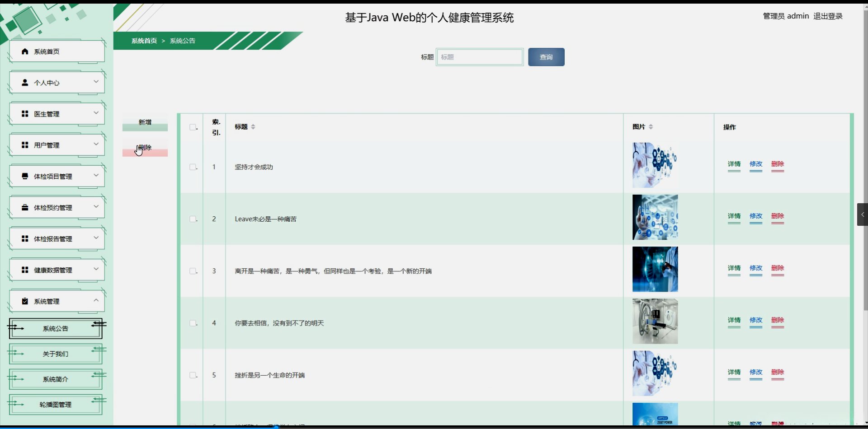Image resolution: width=868 pixels, height=429 pixels.
Task: Click the thumbnail image for 挫折是另一个生命的开端
Action: click(655, 373)
